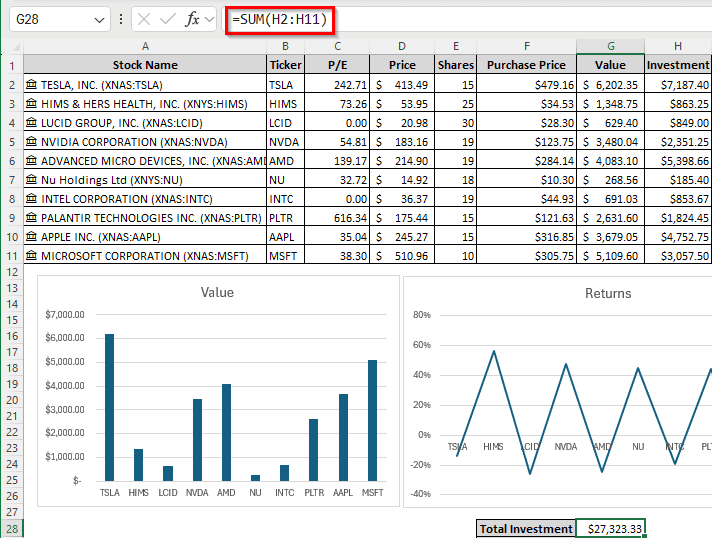Viewport: 712px width, 538px height.
Task: Select ticker cell NVDA
Action: click(285, 142)
